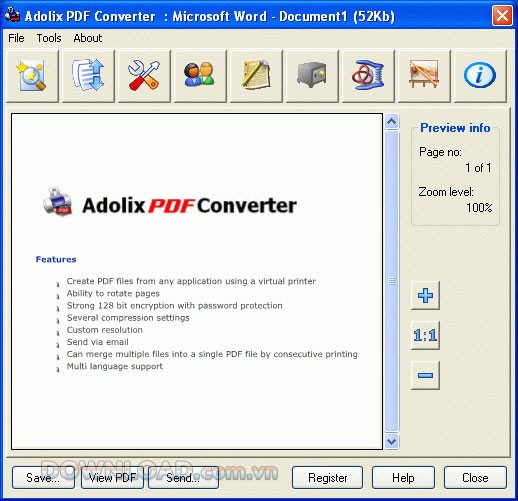Viewport: 518px width, 501px height.
Task: Click the preview scrollbar up arrow
Action: point(392,122)
